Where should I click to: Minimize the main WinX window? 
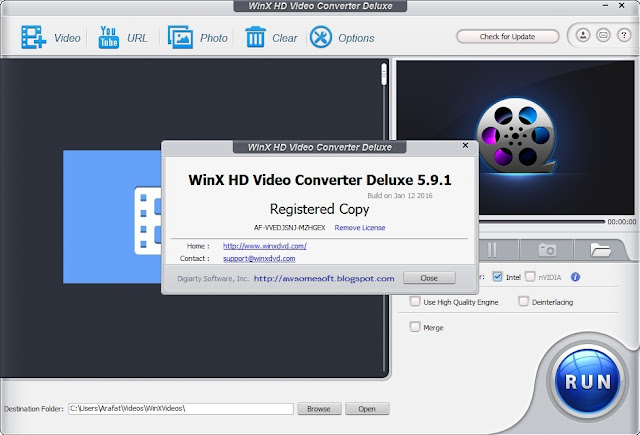pos(605,6)
